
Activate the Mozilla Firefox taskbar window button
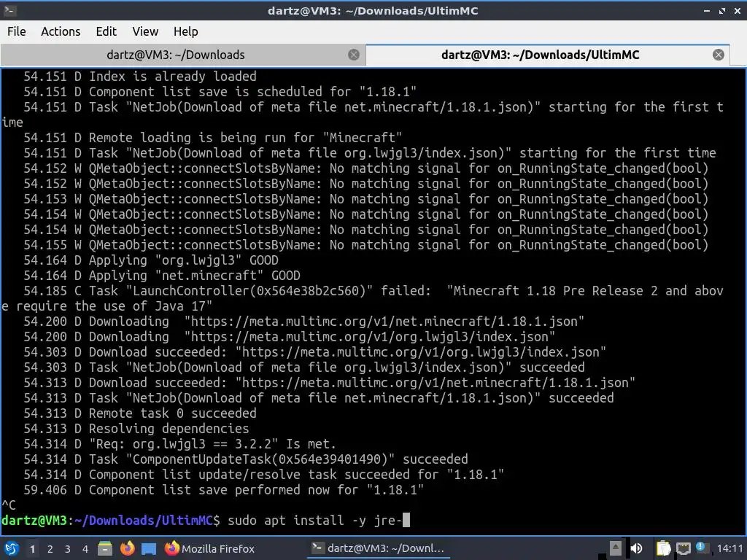point(209,548)
